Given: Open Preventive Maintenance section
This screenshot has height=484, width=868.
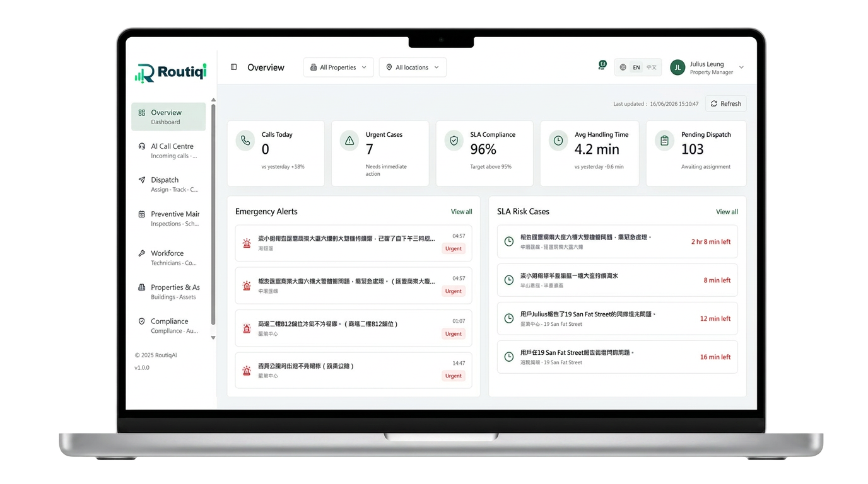Looking at the screenshot, I should tap(168, 219).
